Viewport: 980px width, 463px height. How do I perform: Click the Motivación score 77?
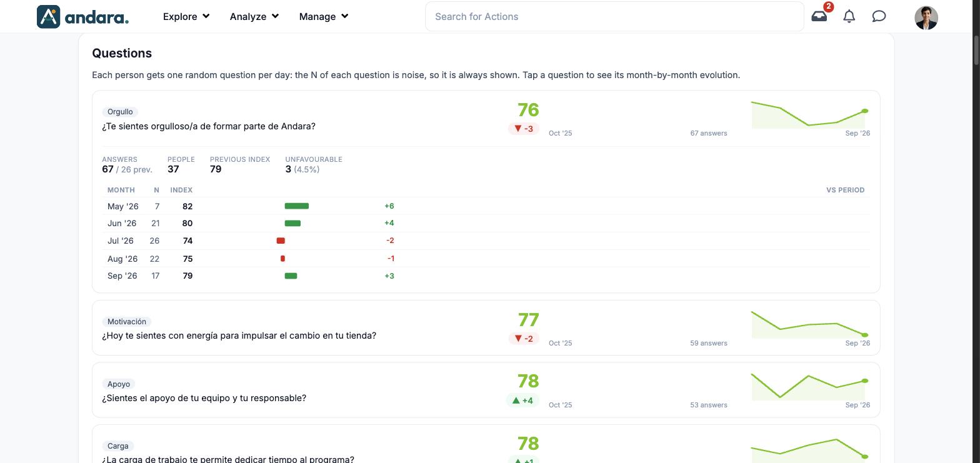point(528,320)
